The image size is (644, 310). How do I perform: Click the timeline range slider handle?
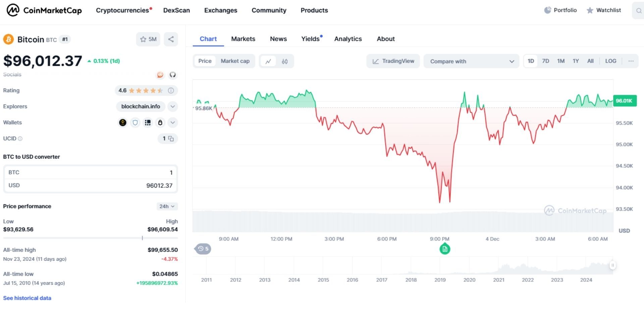[612, 265]
